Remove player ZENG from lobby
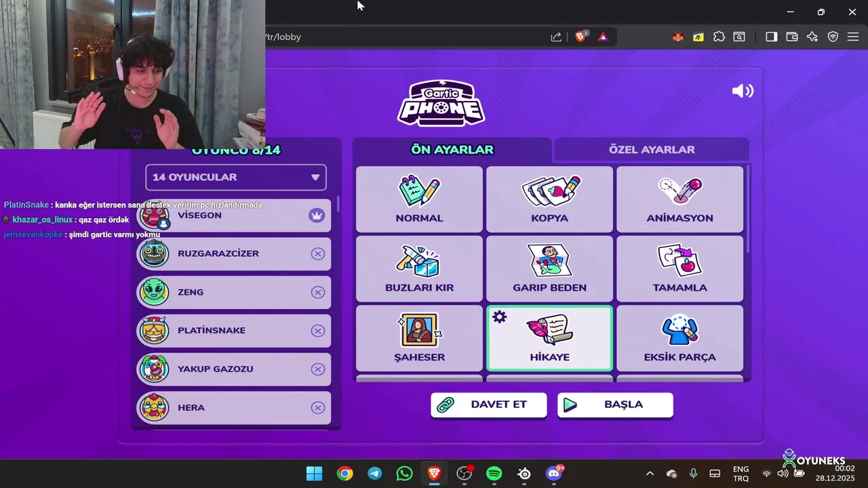Viewport: 868px width, 488px height. point(317,292)
